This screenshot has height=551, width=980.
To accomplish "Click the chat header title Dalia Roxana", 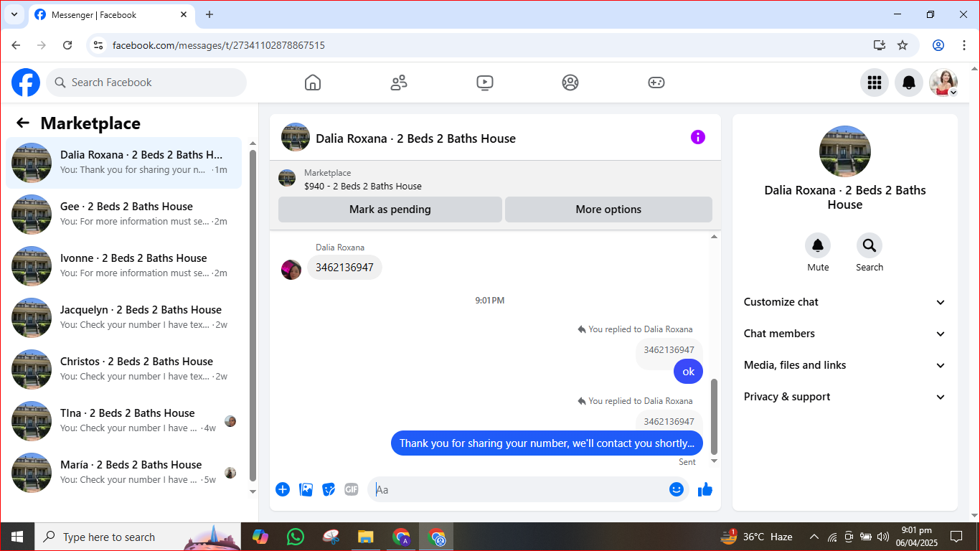I will (415, 138).
